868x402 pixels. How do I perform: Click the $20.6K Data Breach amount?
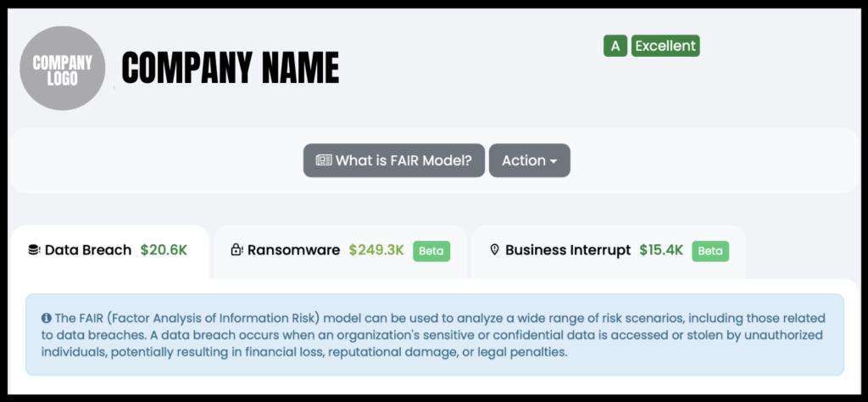click(x=164, y=250)
